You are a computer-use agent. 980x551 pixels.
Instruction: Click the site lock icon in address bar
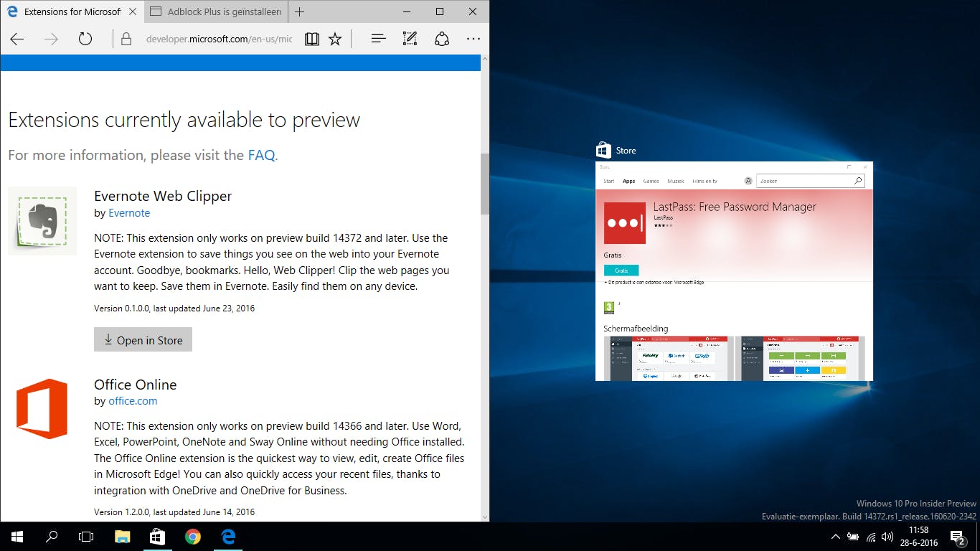[126, 39]
